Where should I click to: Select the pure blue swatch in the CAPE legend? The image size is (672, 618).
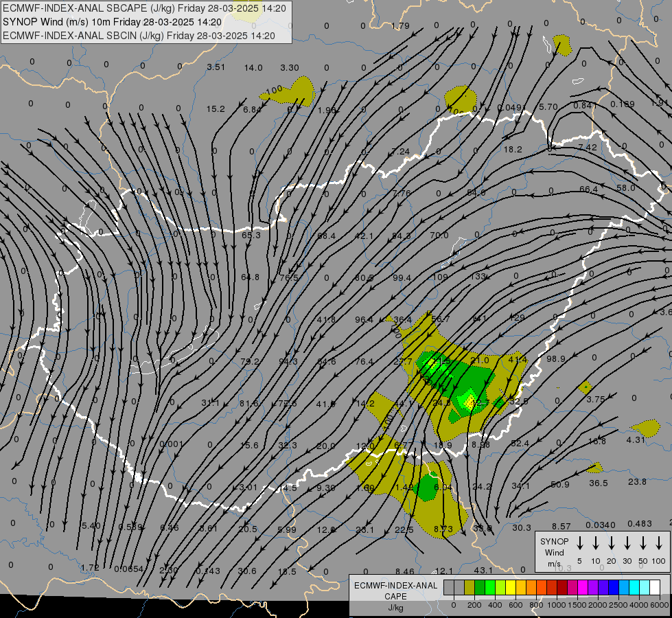tap(614, 587)
